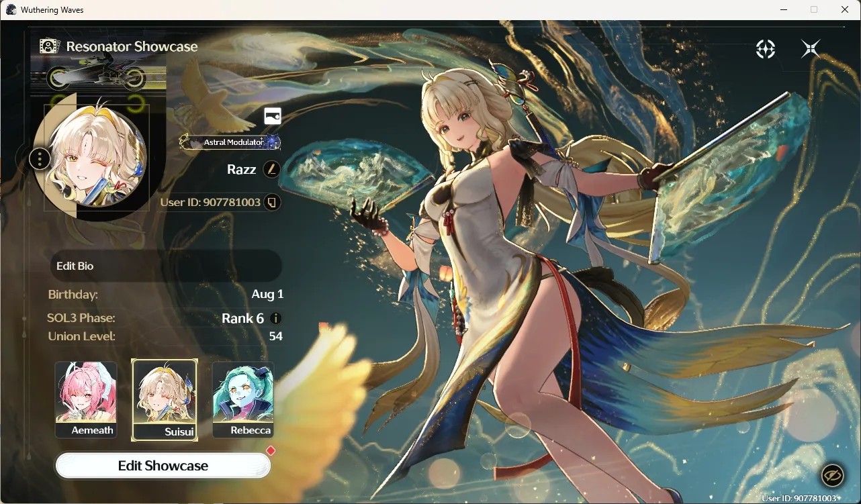
Task: Select the Aemeath resonator card
Action: tap(86, 400)
